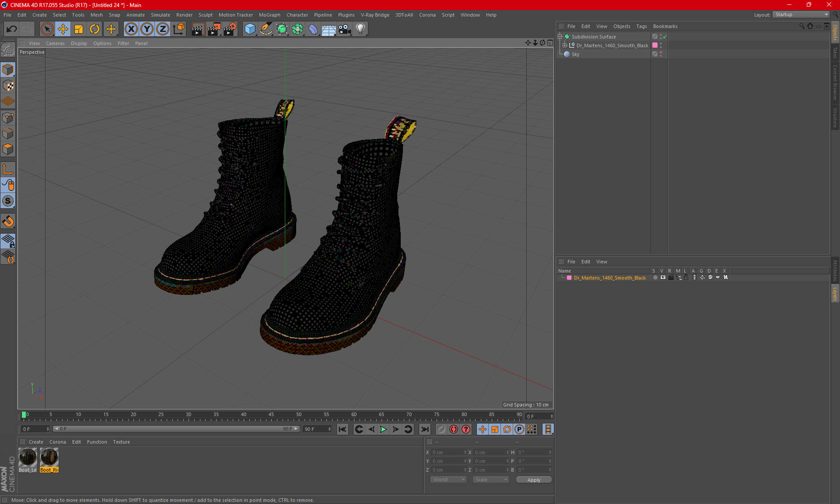Toggle Sky visibility dots
The image size is (840, 504).
point(661,54)
